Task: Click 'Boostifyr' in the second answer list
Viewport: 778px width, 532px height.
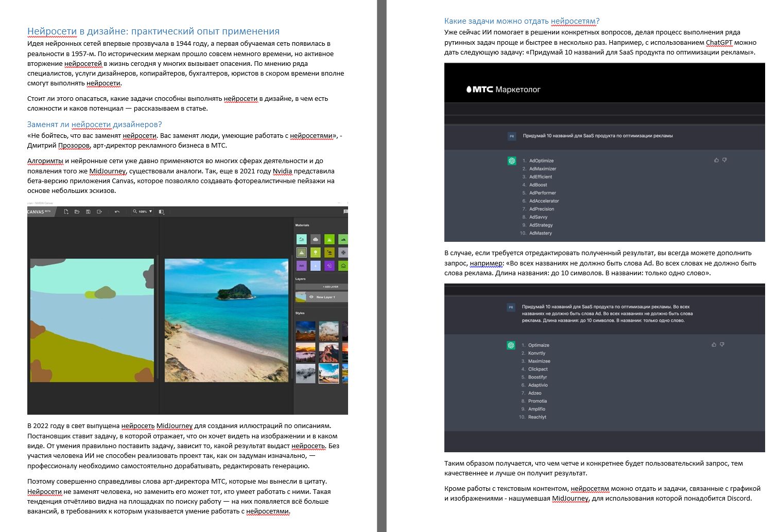Action: 537,377
